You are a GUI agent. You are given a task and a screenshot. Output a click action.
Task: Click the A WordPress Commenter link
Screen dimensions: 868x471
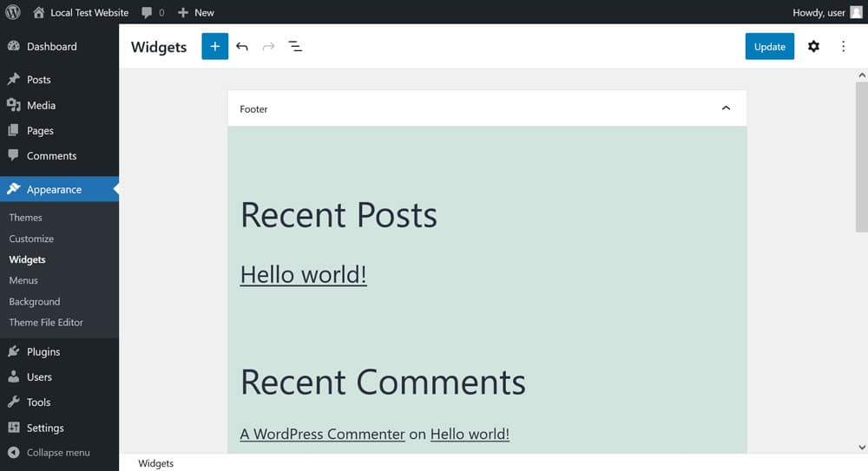[x=322, y=434]
